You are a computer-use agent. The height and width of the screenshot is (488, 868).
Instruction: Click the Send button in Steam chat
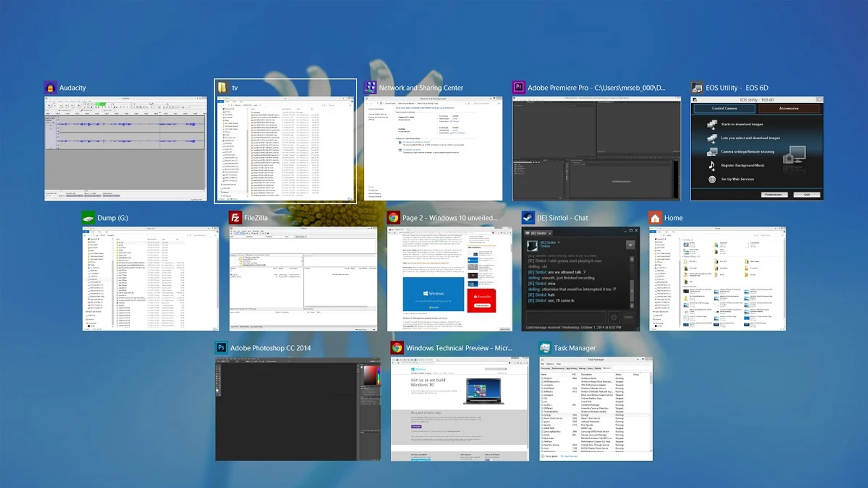[x=628, y=317]
